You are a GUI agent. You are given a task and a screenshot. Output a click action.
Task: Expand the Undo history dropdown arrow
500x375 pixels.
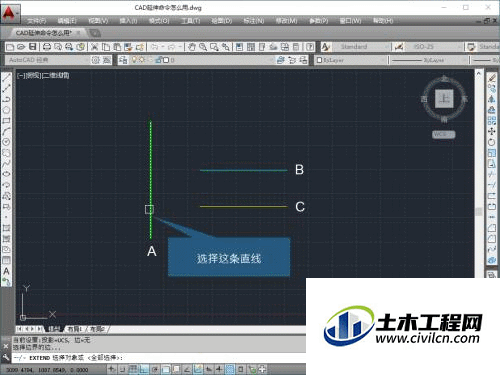click(163, 47)
